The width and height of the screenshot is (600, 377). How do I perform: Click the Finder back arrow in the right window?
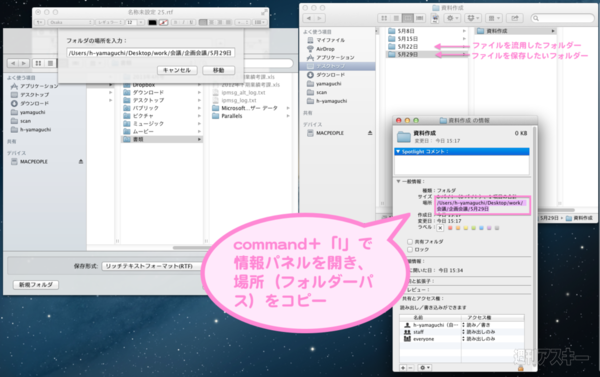coord(309,18)
